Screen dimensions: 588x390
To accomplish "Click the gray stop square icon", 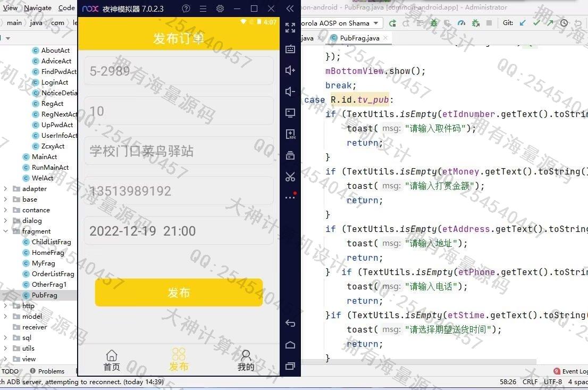I will pyautogui.click(x=489, y=23).
